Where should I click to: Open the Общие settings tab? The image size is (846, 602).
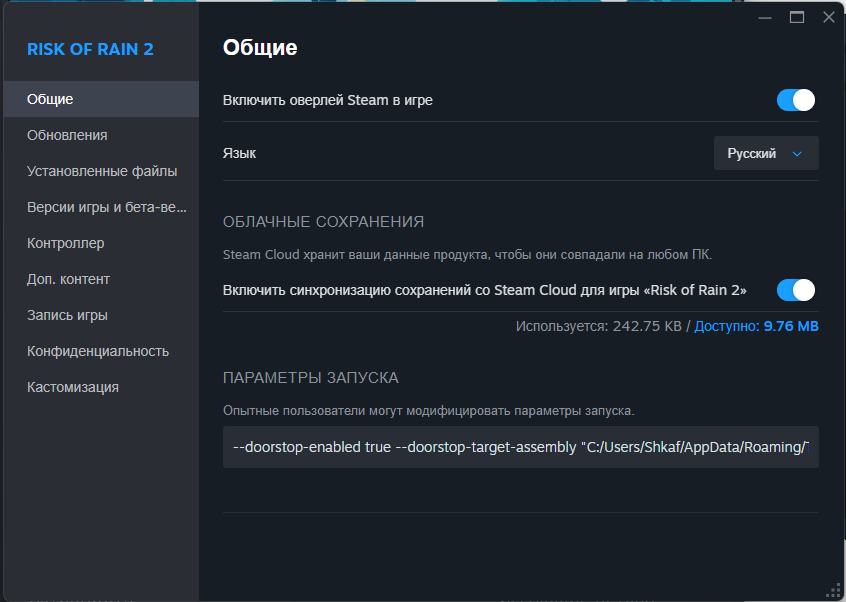coord(101,99)
